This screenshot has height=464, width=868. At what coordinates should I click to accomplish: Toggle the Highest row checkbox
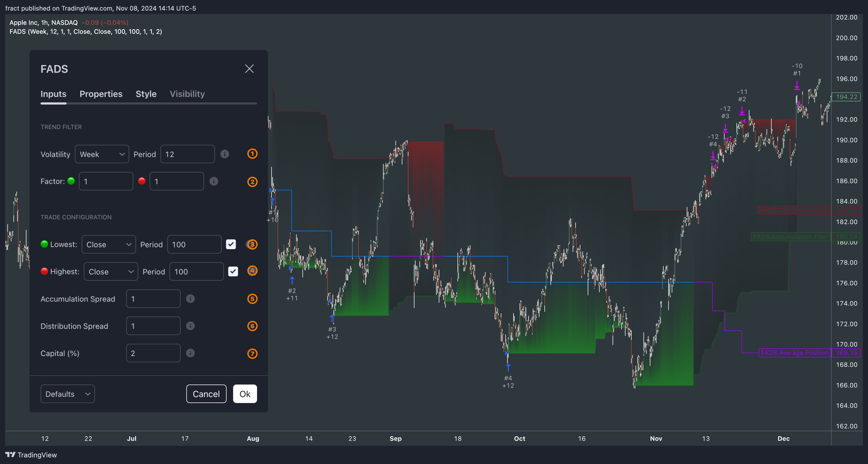click(233, 271)
